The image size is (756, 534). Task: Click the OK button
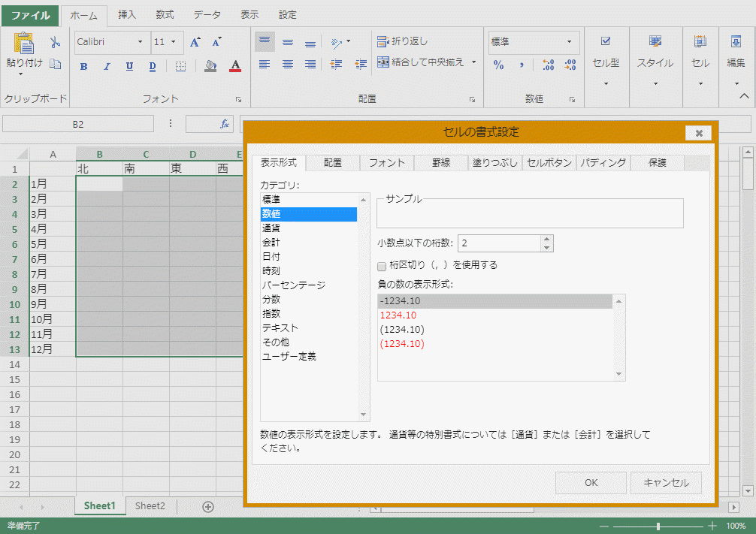point(591,482)
